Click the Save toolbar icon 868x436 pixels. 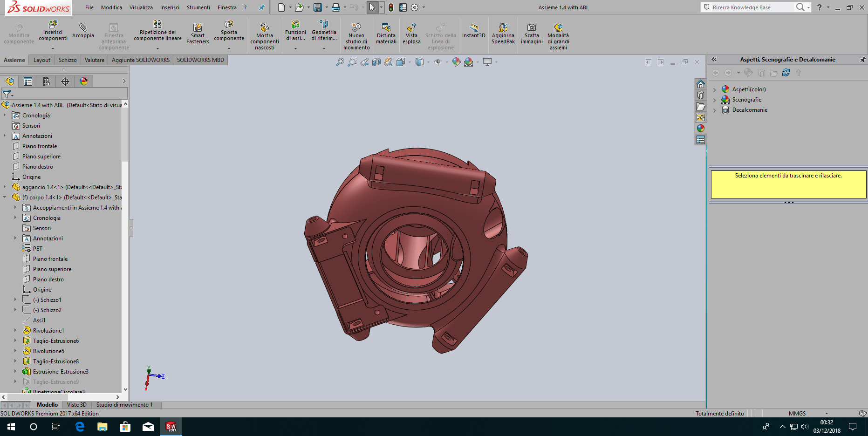(318, 7)
